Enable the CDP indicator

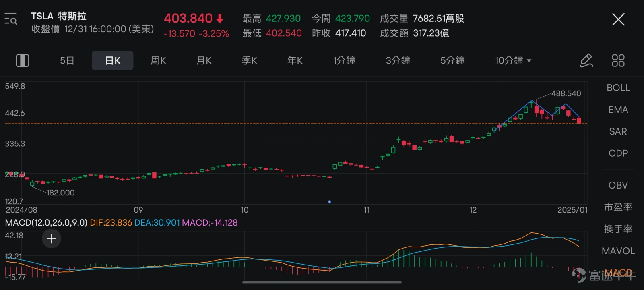(x=618, y=153)
